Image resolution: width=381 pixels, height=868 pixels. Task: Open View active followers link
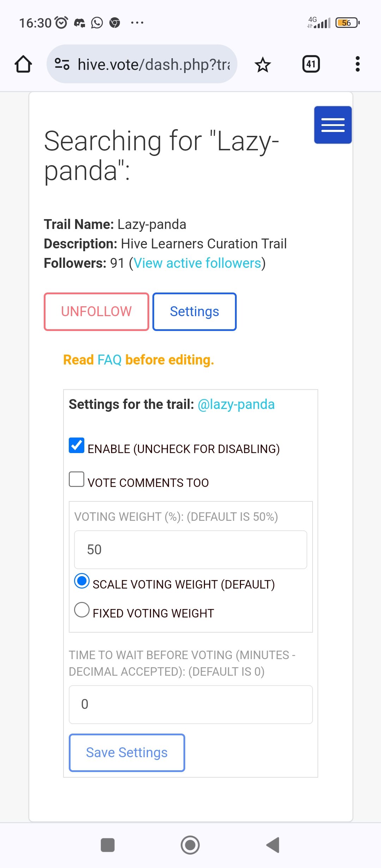(198, 263)
